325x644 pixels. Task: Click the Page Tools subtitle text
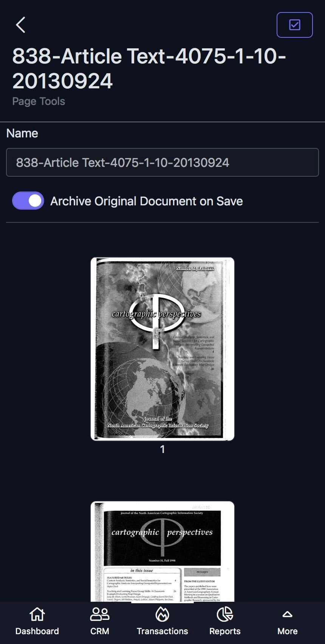point(39,101)
